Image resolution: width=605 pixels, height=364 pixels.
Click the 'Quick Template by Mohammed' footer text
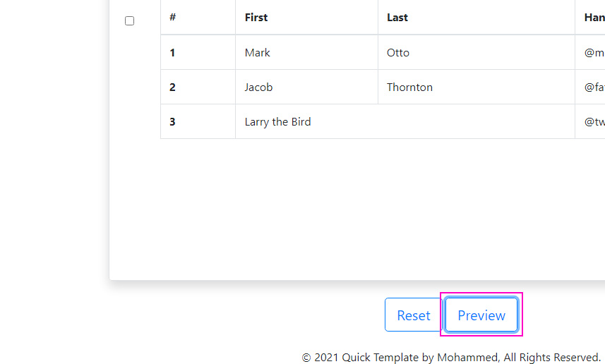click(x=419, y=358)
